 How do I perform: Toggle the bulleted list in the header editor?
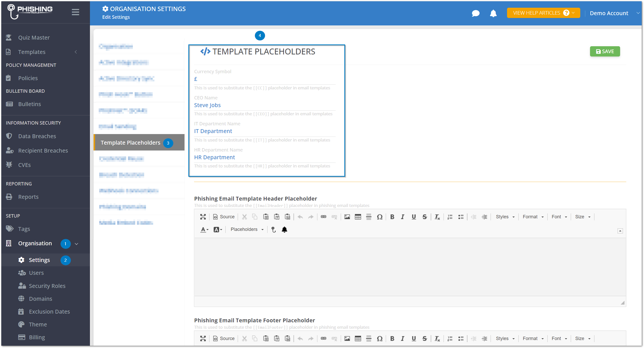(x=461, y=217)
